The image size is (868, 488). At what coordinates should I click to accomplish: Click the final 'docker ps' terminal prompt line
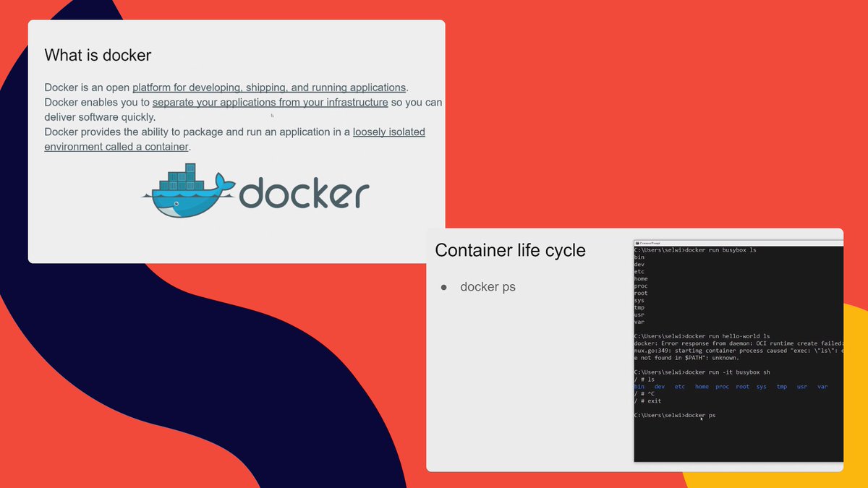pyautogui.click(x=674, y=416)
